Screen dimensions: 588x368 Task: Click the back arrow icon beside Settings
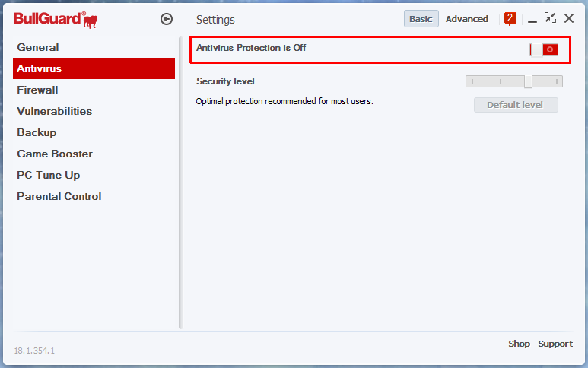(x=167, y=19)
